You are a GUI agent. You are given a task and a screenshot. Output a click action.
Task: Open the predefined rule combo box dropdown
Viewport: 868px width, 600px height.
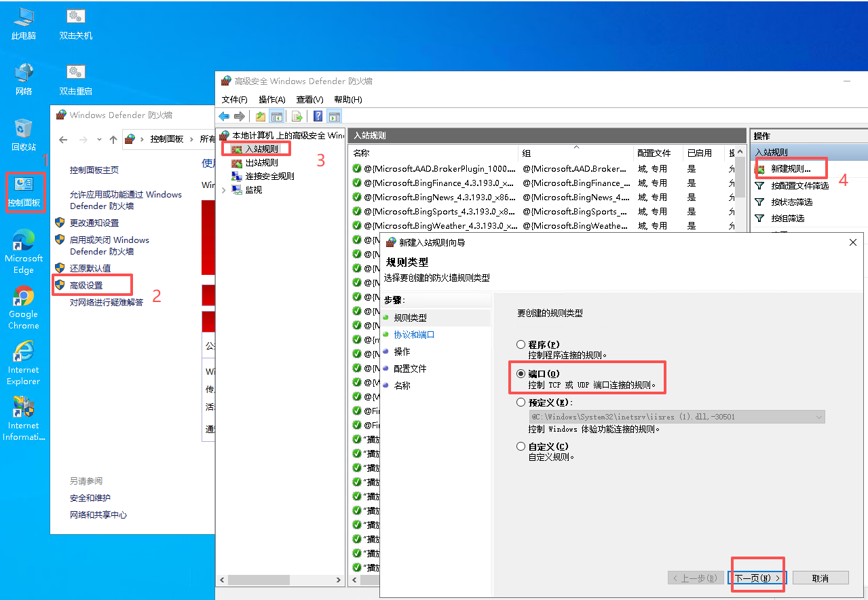click(x=819, y=417)
